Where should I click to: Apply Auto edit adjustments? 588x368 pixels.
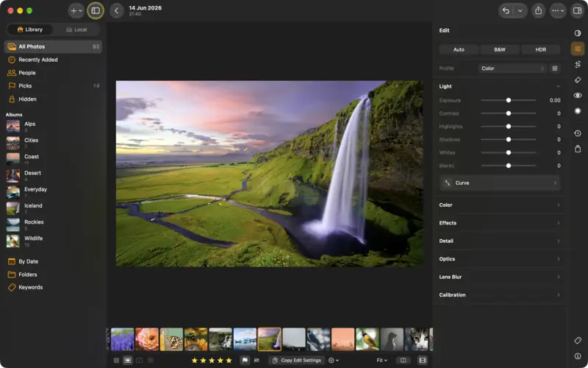pos(459,49)
